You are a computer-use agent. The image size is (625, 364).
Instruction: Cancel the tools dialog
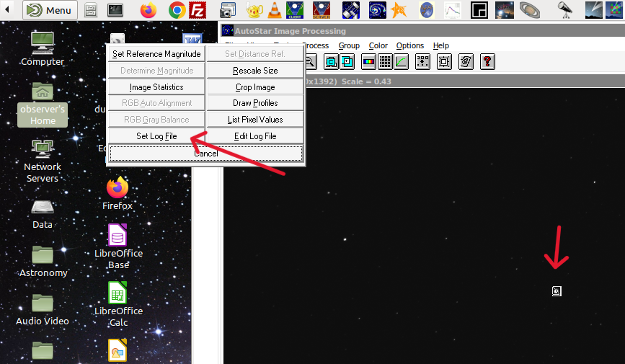206,154
